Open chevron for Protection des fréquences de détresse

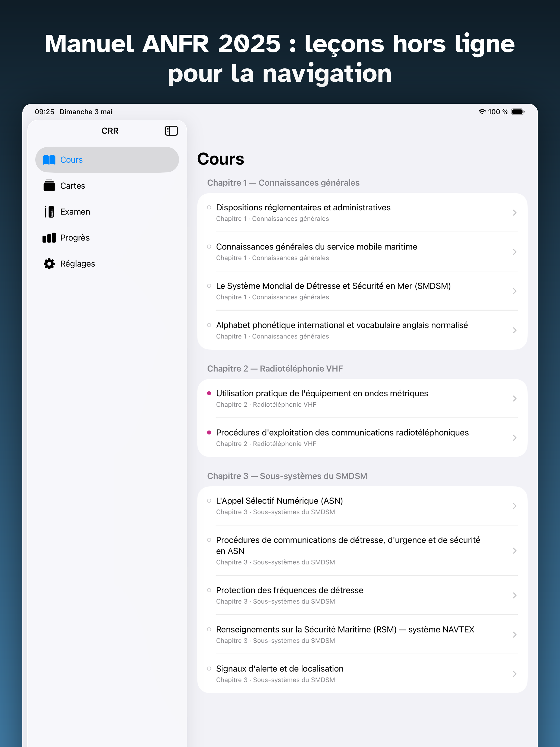pos(514,595)
